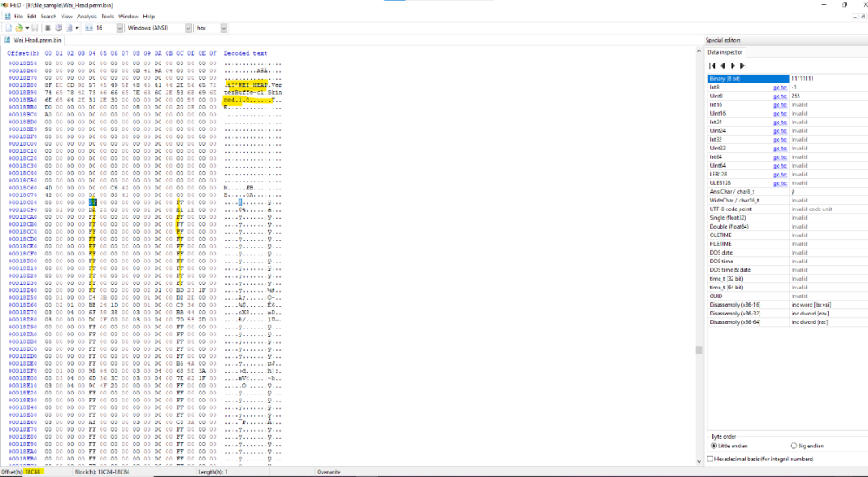Select the FILETIME row in inspector
This screenshot has height=477, width=868.
788,244
